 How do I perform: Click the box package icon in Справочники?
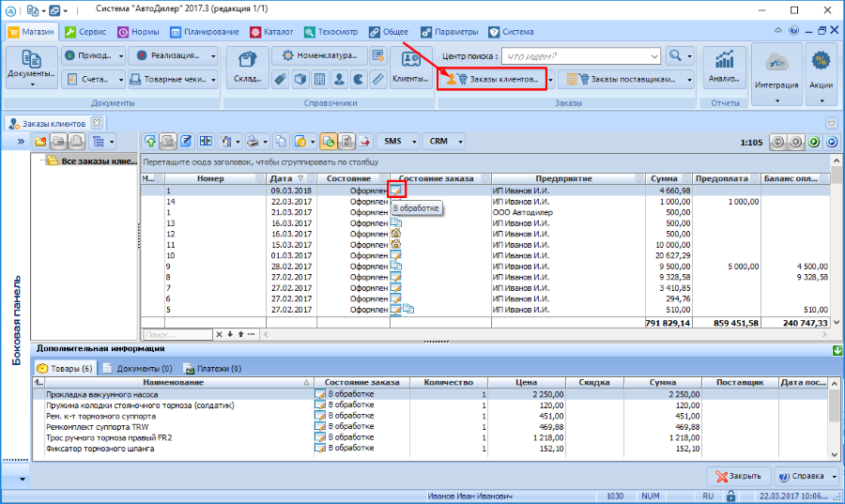click(300, 79)
